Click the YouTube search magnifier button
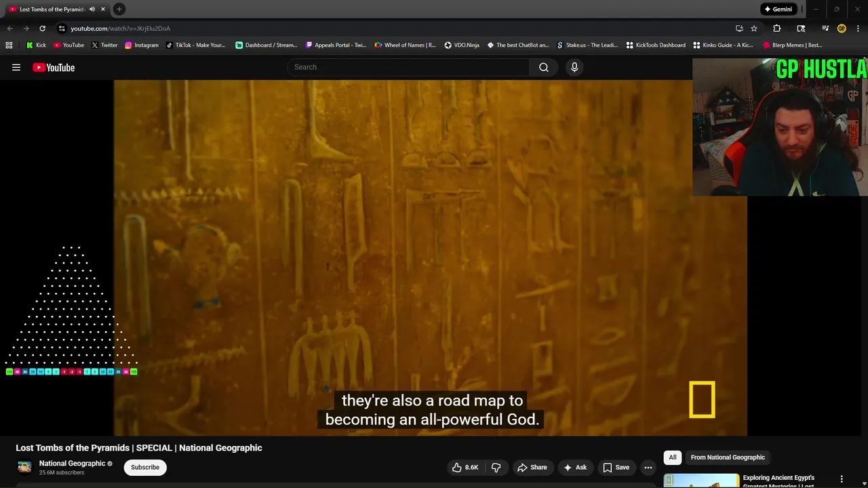Image resolution: width=868 pixels, height=488 pixels. coord(544,67)
